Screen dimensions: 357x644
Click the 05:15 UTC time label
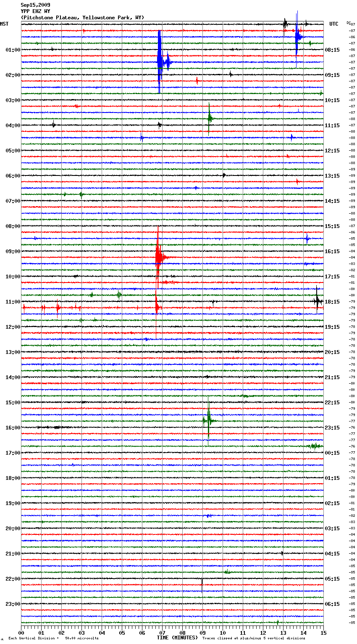(332, 579)
